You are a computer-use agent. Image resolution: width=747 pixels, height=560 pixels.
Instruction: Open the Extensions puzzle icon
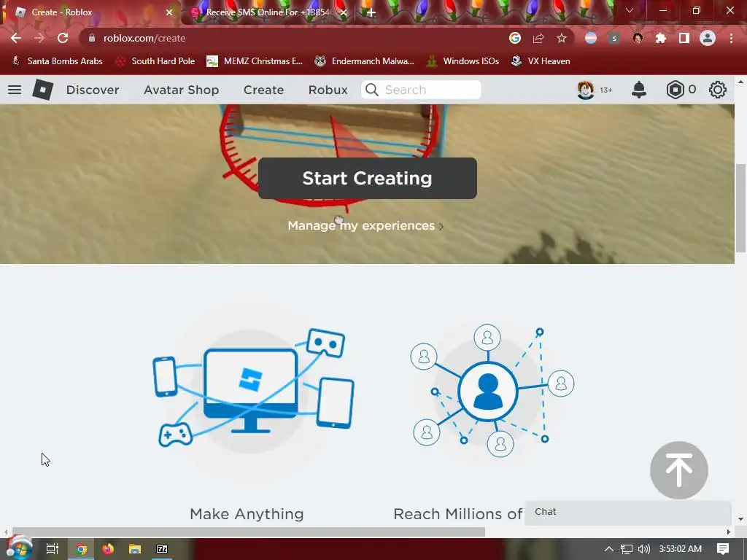click(x=661, y=38)
